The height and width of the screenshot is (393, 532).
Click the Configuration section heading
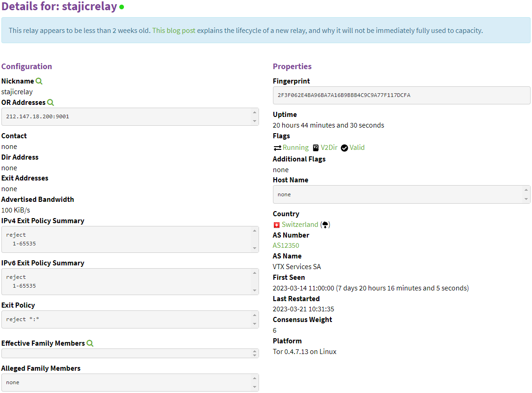(x=27, y=66)
